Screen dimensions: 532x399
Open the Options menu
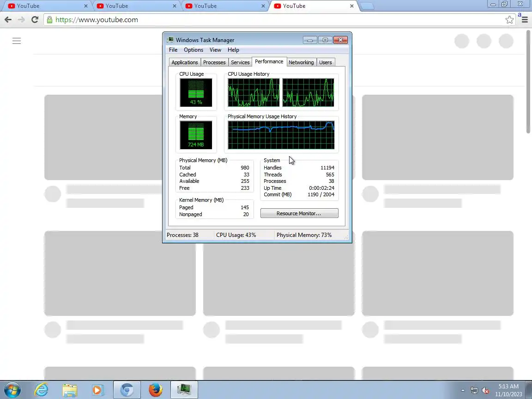click(193, 50)
